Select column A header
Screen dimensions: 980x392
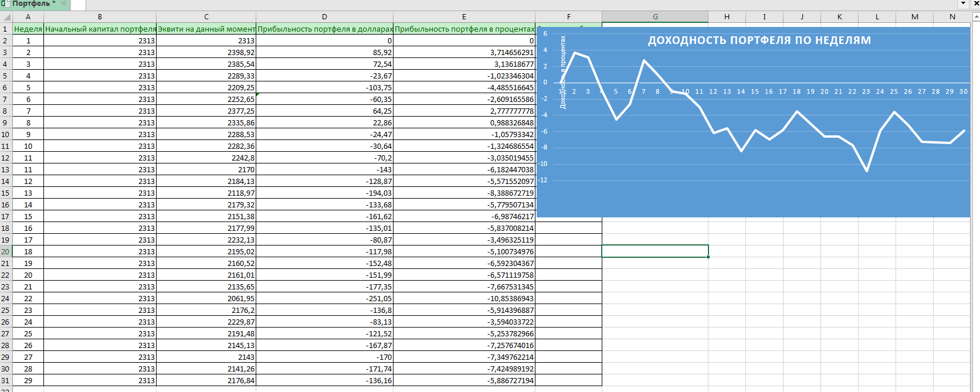point(28,17)
